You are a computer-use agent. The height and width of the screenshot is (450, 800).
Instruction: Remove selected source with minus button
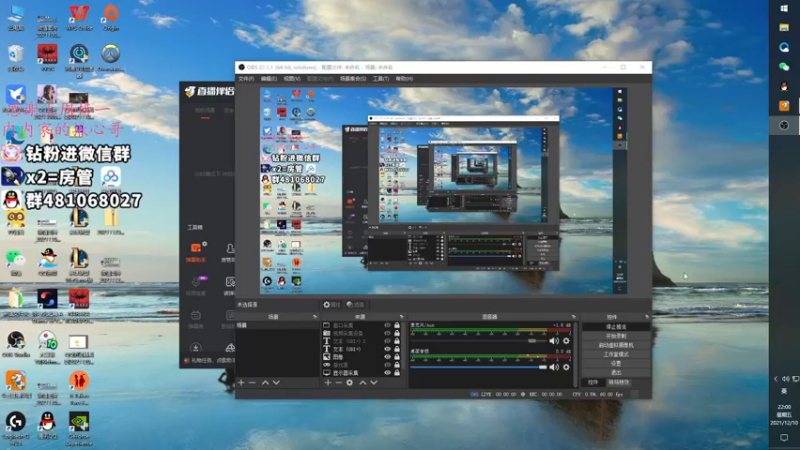[x=338, y=383]
